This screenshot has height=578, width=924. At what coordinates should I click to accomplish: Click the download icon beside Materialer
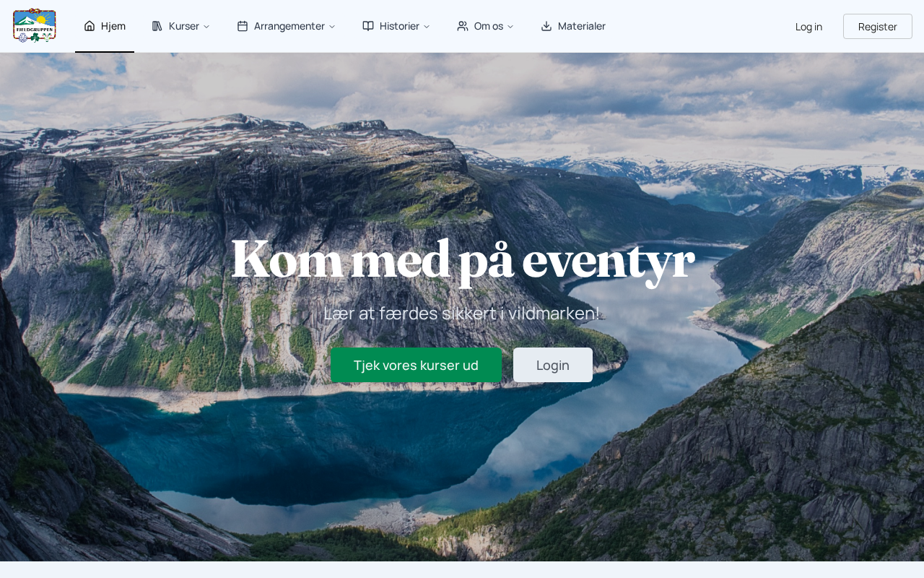[546, 26]
